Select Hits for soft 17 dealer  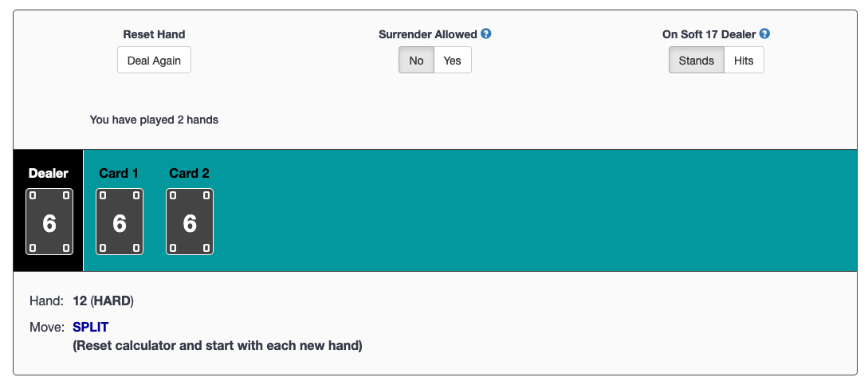(x=743, y=61)
